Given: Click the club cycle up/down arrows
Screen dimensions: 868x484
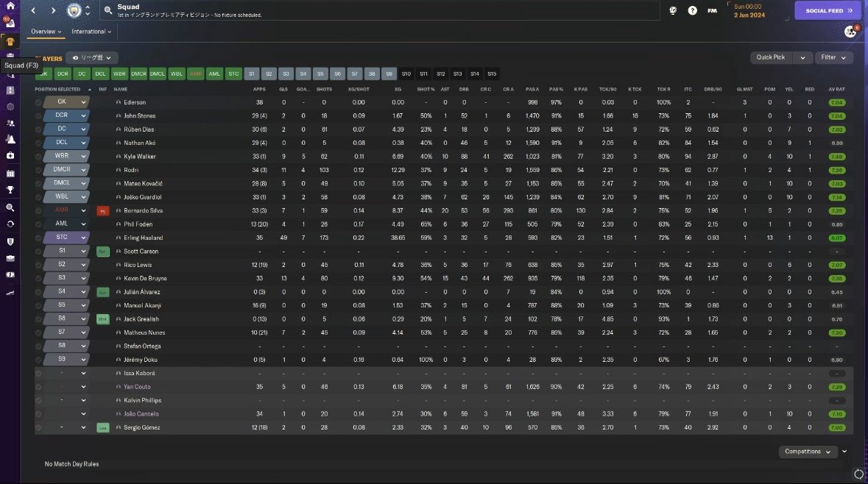Looking at the screenshot, I should pos(88,10).
